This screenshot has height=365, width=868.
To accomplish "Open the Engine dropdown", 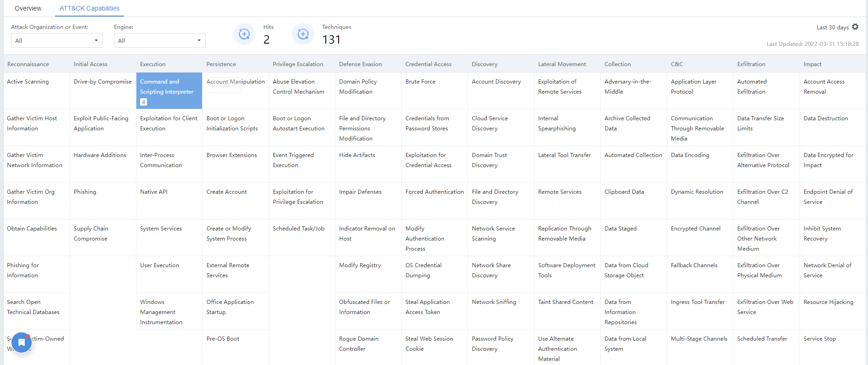I will [x=159, y=40].
